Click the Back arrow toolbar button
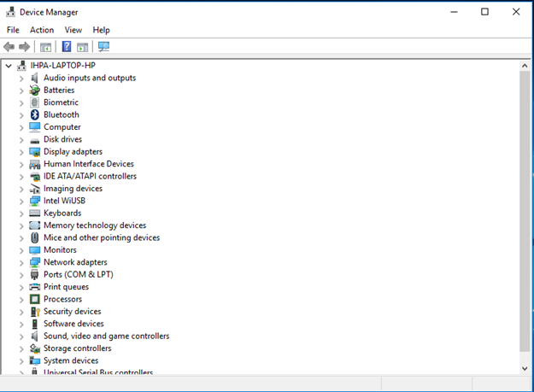534x392 pixels. pos(9,47)
